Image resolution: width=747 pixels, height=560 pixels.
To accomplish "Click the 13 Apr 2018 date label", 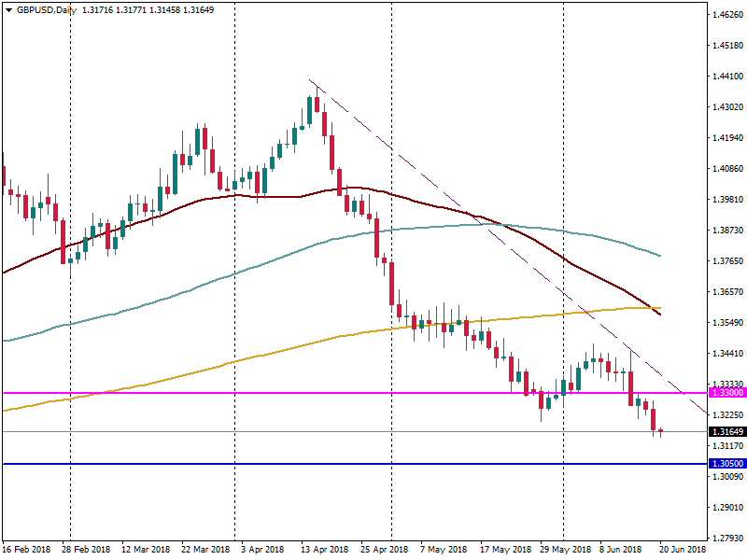I will (325, 550).
